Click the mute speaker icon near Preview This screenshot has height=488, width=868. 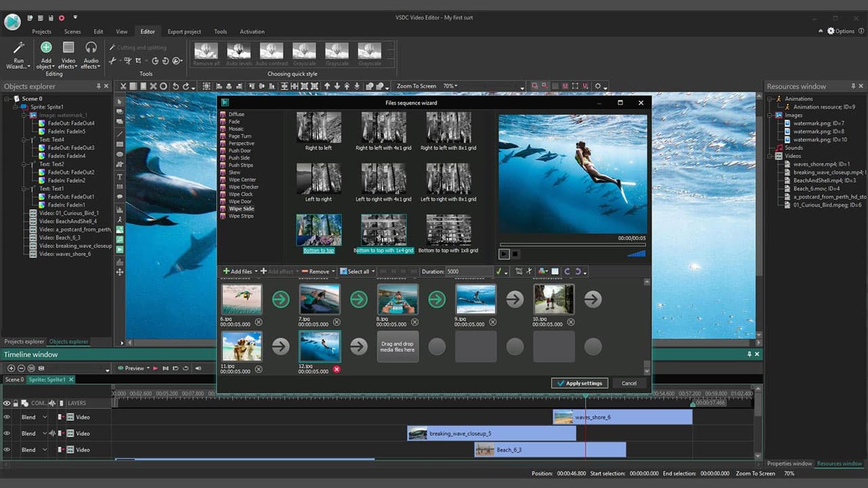click(197, 368)
